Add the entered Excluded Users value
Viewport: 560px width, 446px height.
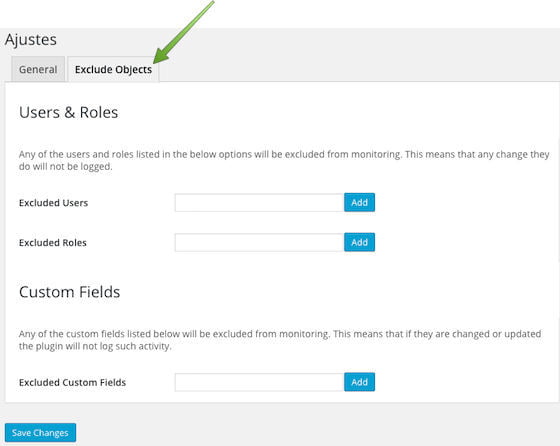(359, 202)
